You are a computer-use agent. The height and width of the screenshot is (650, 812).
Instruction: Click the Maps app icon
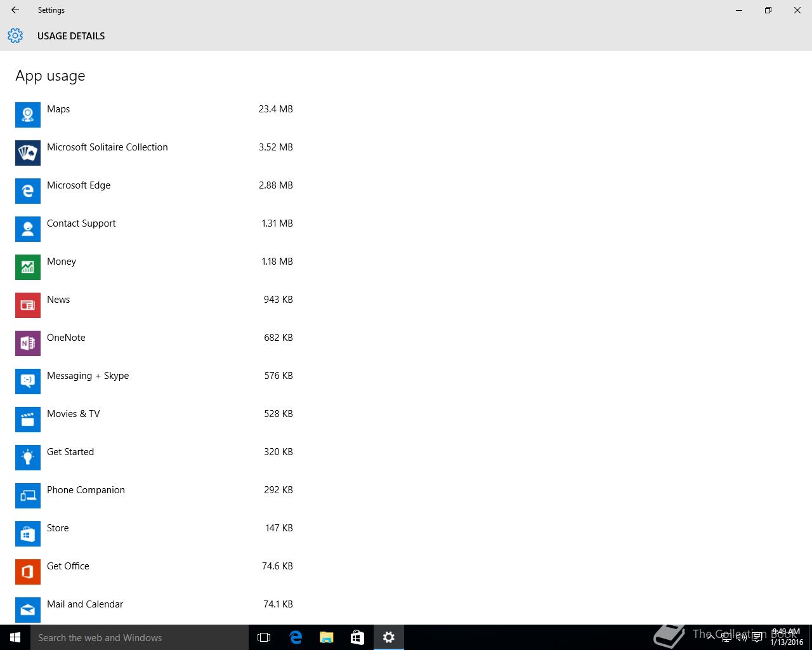[28, 115]
